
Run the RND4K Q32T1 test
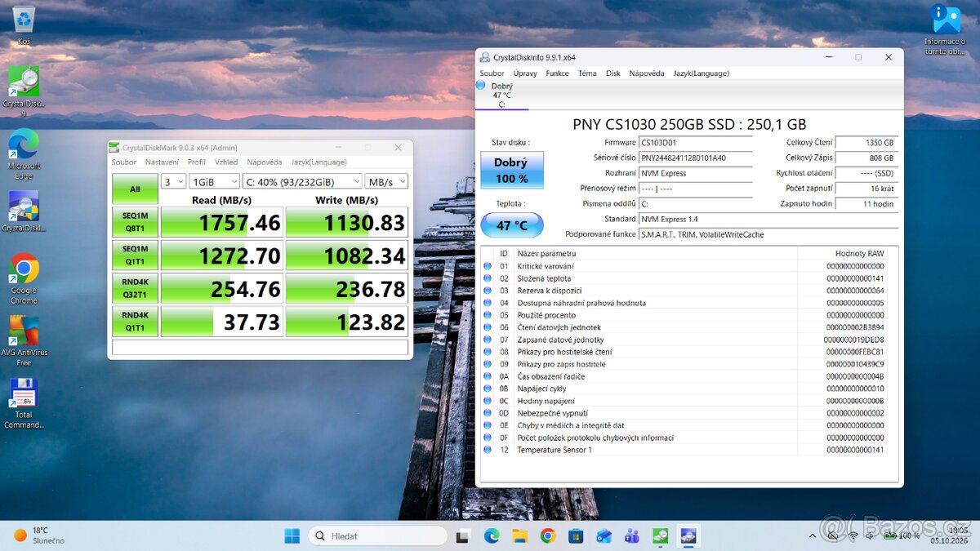click(135, 288)
